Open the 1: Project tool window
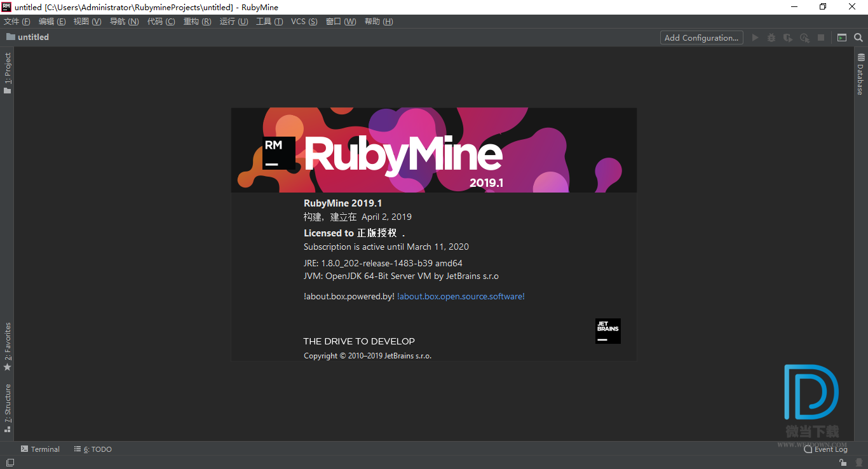 8,73
